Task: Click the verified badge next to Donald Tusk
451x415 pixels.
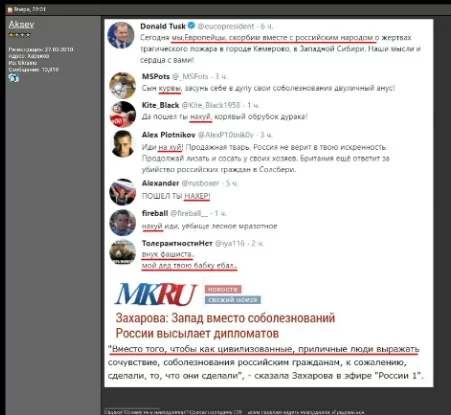Action: [191, 25]
